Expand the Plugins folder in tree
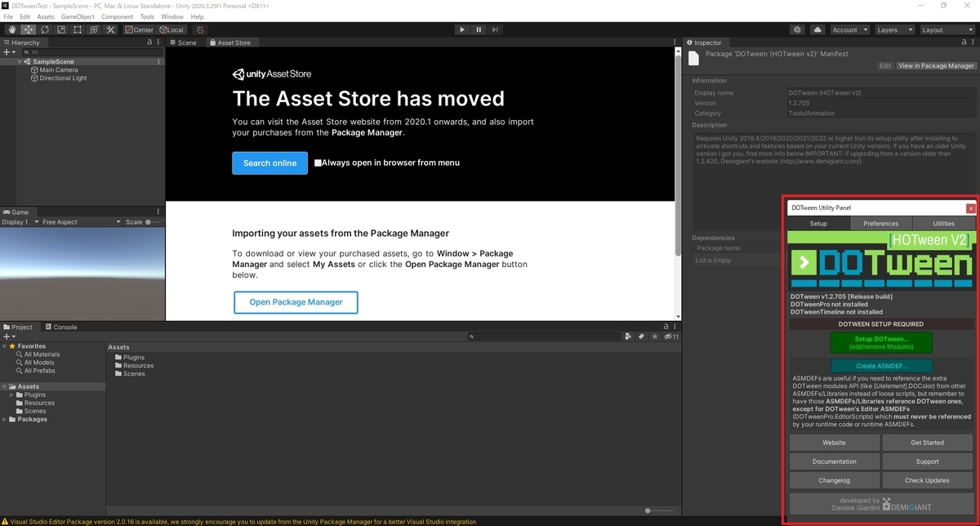The width and height of the screenshot is (980, 526). coord(12,394)
